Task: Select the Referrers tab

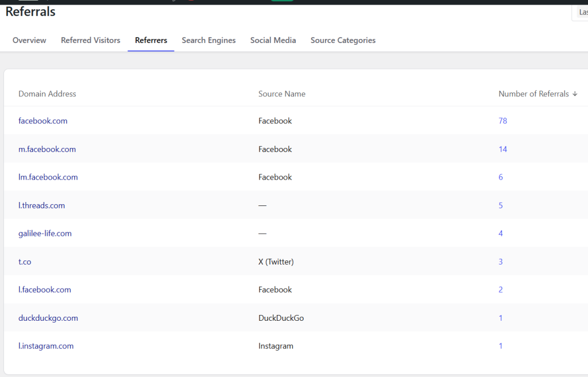Action: pyautogui.click(x=151, y=40)
